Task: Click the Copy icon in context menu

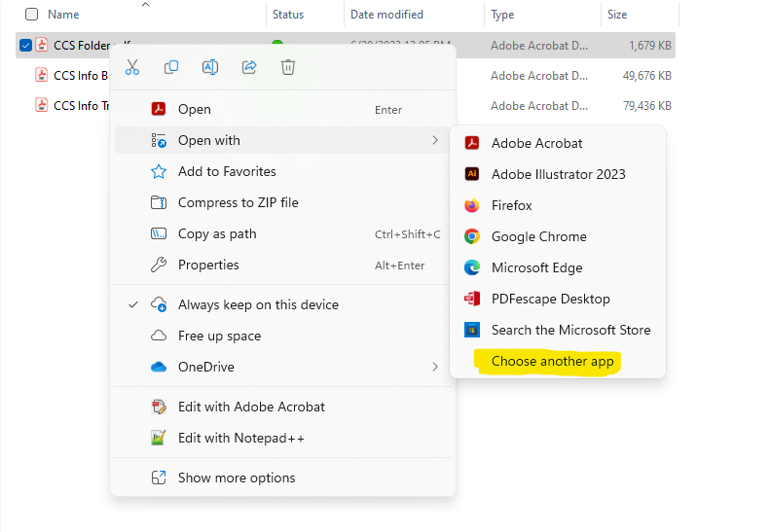Action: 171,67
